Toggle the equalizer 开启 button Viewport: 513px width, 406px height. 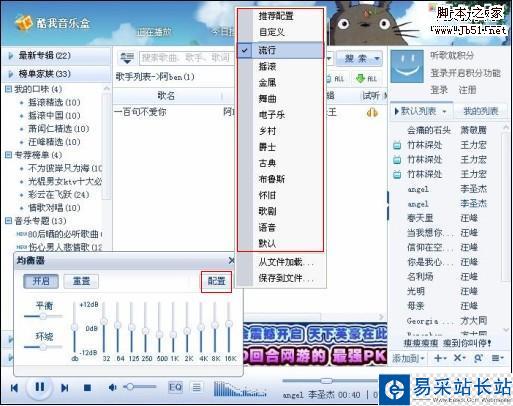(x=41, y=281)
